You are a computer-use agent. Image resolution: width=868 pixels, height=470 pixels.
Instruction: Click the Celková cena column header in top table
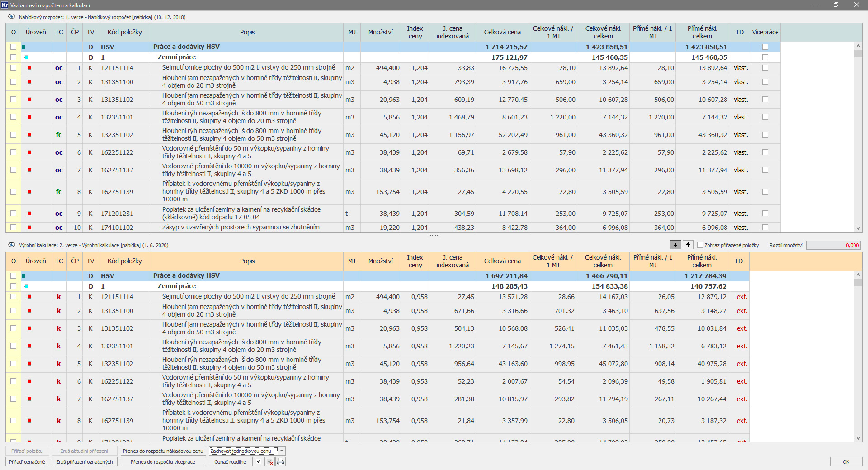pyautogui.click(x=502, y=32)
